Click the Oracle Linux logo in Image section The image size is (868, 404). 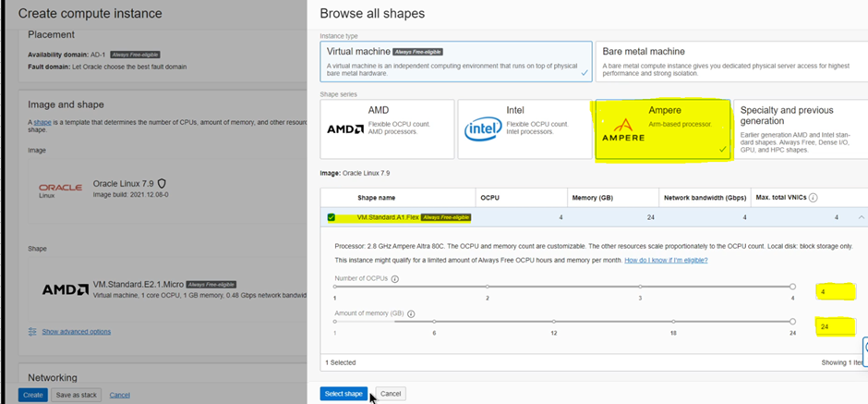point(60,190)
